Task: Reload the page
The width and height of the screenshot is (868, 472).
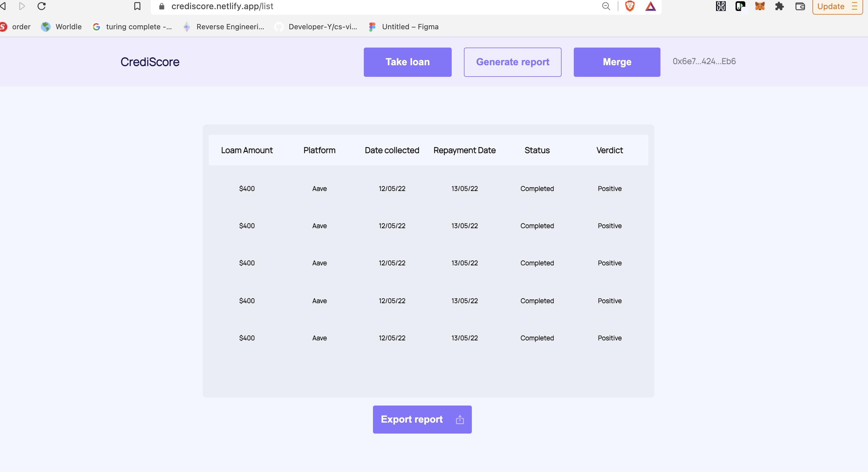Action: tap(42, 6)
